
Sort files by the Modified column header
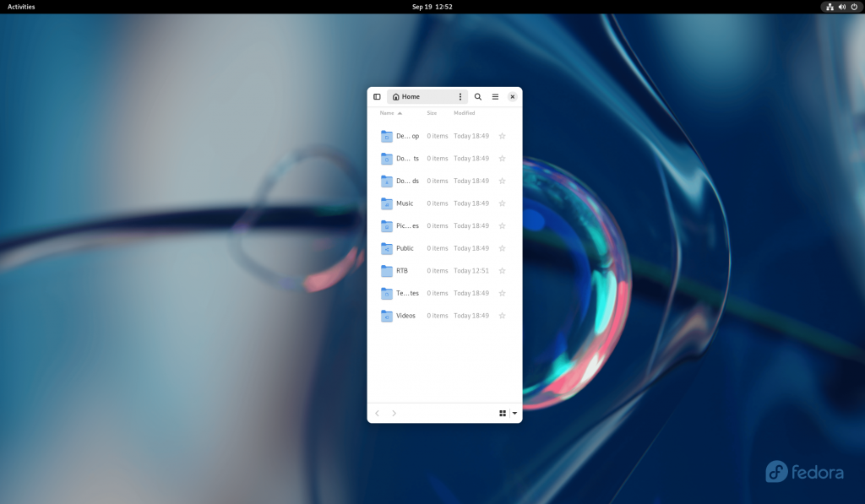pyautogui.click(x=464, y=112)
